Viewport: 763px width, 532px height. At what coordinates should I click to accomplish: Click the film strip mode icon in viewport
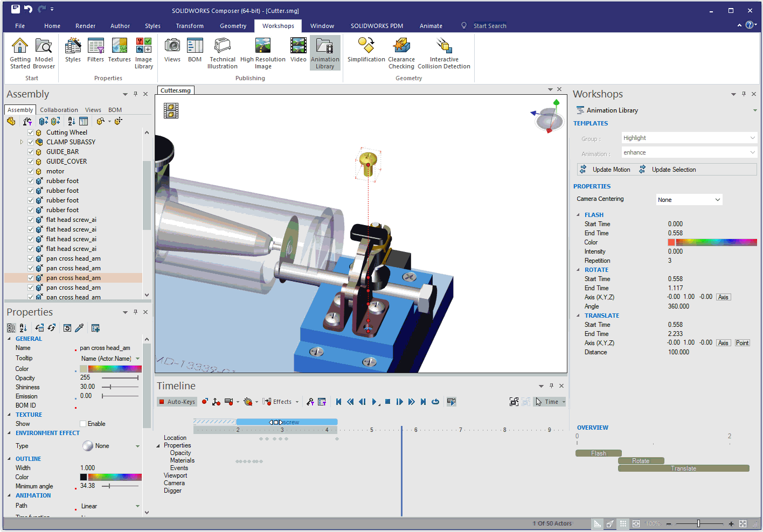point(171,110)
